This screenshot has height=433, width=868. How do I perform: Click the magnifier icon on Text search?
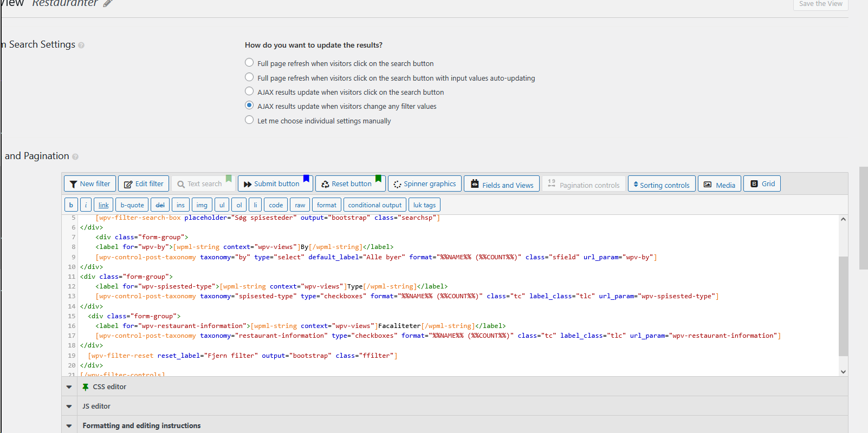(x=181, y=184)
